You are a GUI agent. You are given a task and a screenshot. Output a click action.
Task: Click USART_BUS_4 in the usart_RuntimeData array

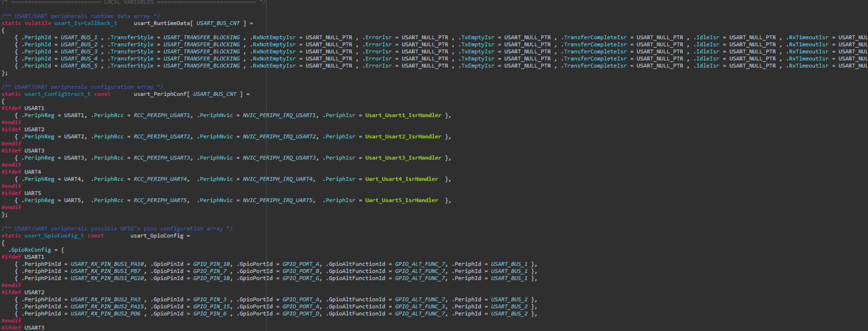pos(79,59)
